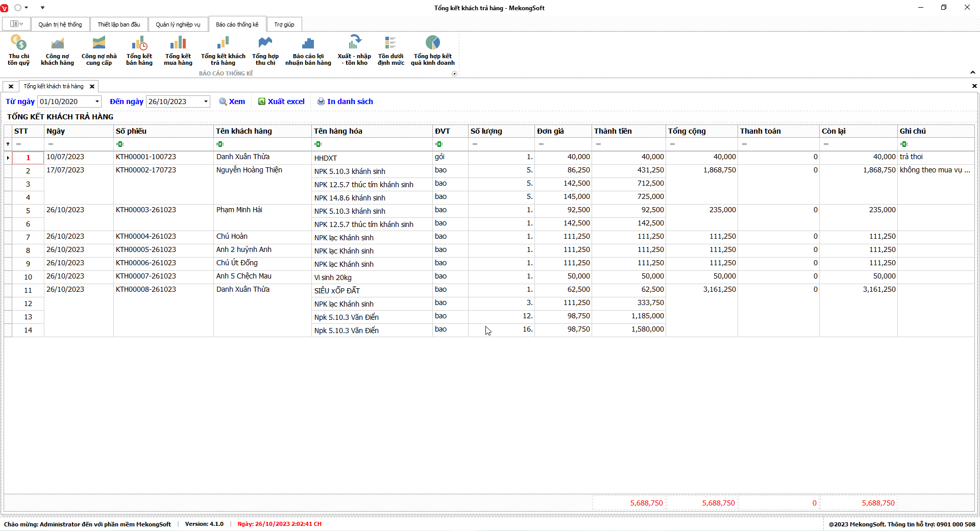Open Tổng hợp thu chi report
980x531 pixels.
tap(265, 50)
